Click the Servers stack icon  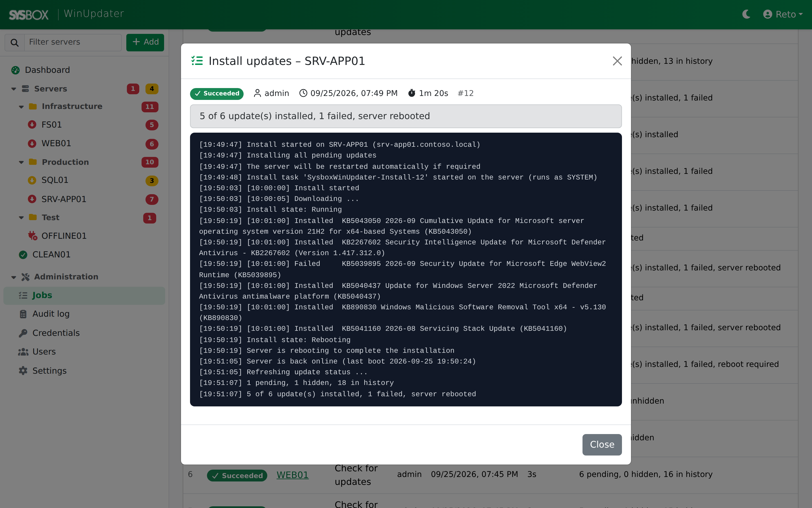point(25,89)
